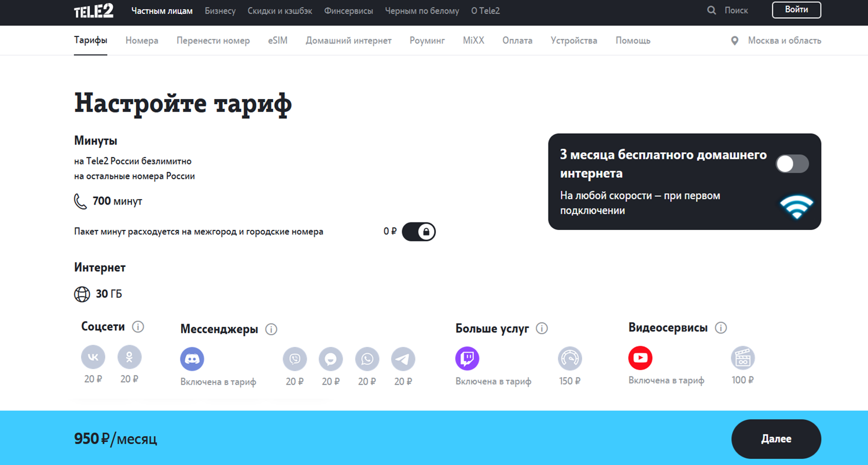Click the YouTube video service icon
This screenshot has height=465, width=868.
tap(641, 358)
